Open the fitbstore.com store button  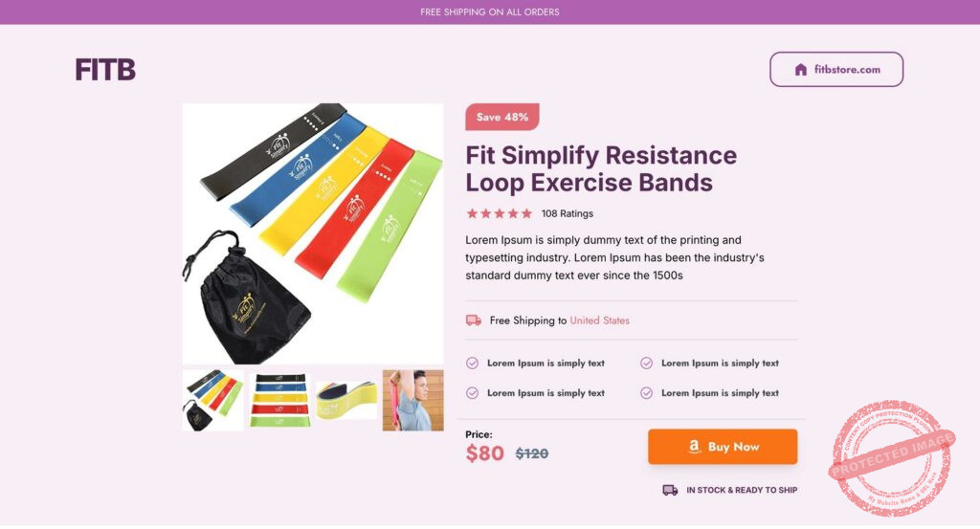(x=835, y=70)
